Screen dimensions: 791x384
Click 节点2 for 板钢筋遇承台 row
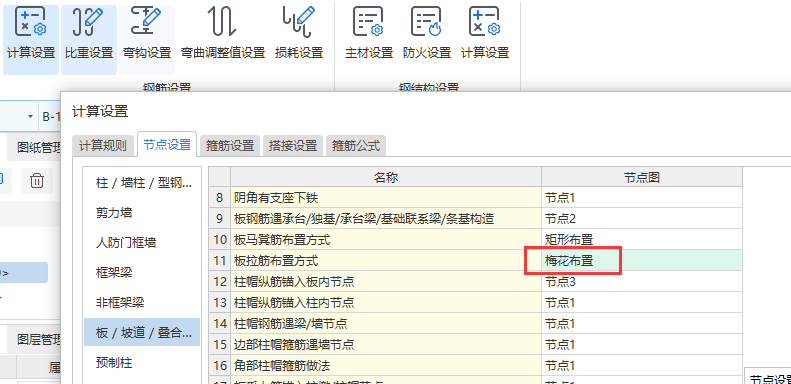tap(642, 218)
